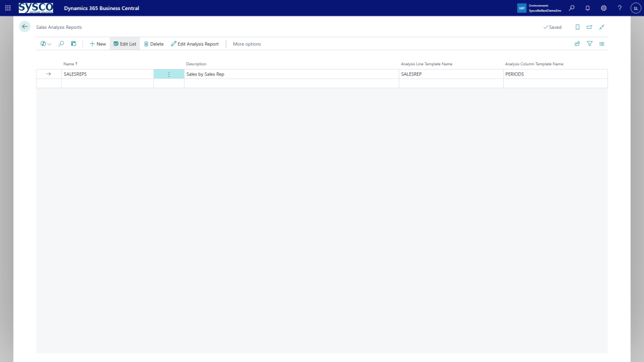The width and height of the screenshot is (644, 362).
Task: Toggle Edit List mode
Action: (125, 44)
